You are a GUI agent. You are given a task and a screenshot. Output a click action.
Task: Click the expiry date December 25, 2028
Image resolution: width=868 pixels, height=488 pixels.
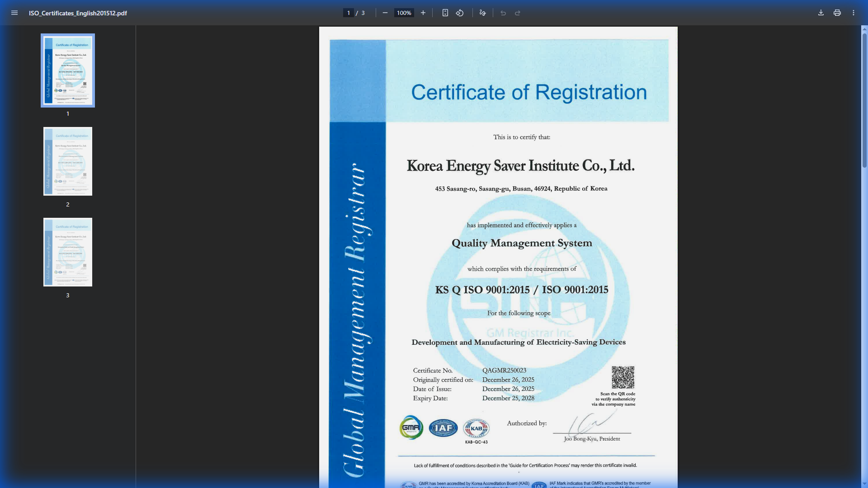[508, 398]
